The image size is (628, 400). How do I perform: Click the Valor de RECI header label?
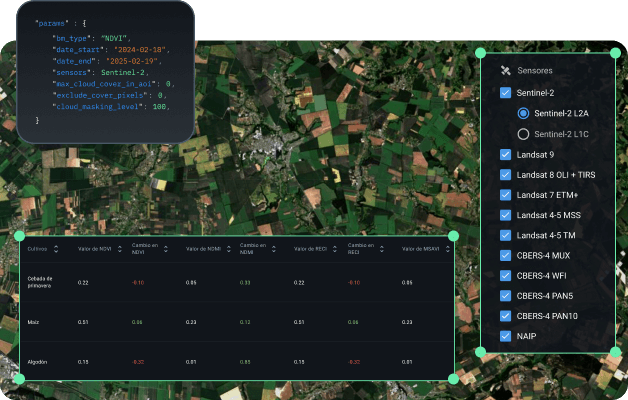[310, 249]
